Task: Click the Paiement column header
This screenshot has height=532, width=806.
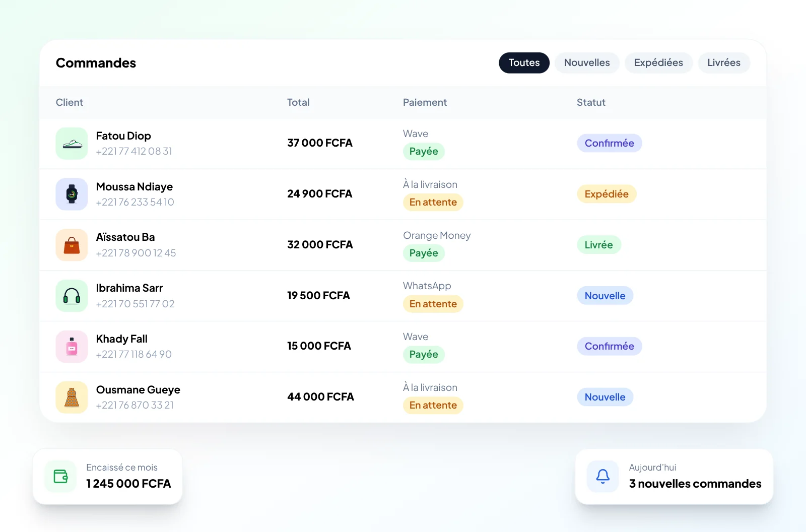Action: 425,102
